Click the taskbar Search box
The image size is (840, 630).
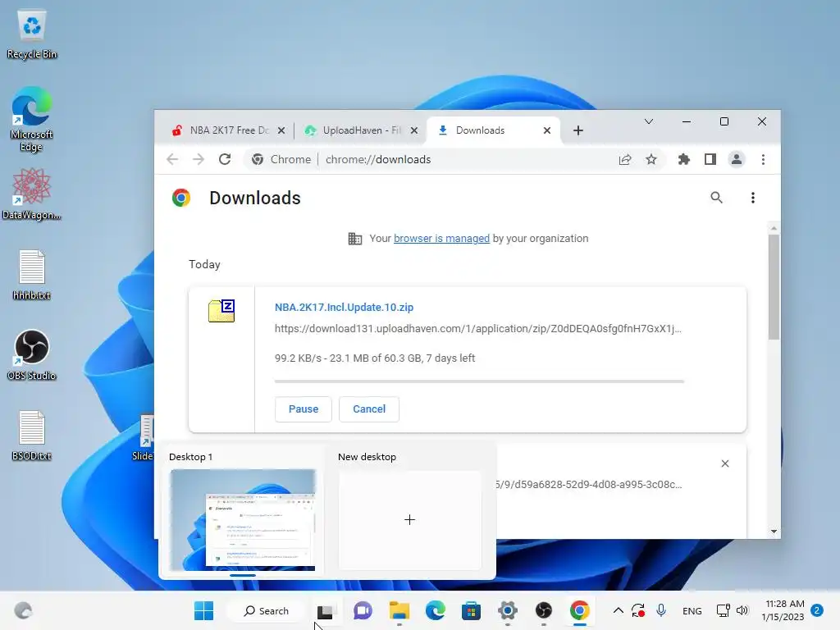(x=267, y=610)
